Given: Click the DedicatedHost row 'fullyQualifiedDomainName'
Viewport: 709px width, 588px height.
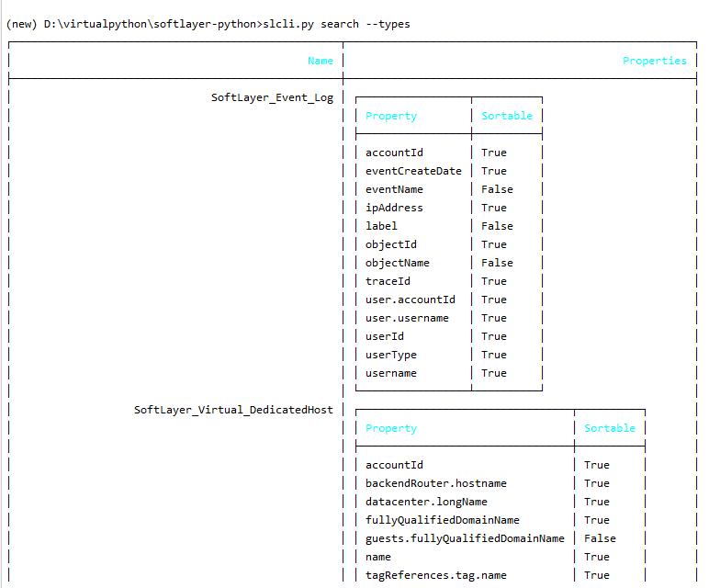Looking at the screenshot, I should 443,521.
